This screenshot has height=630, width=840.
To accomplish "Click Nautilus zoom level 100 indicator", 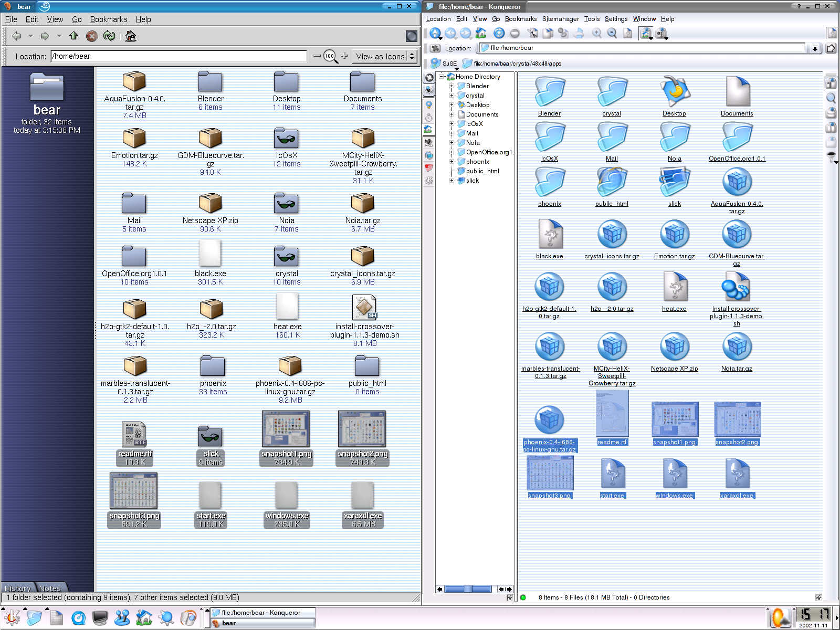I will pos(330,56).
